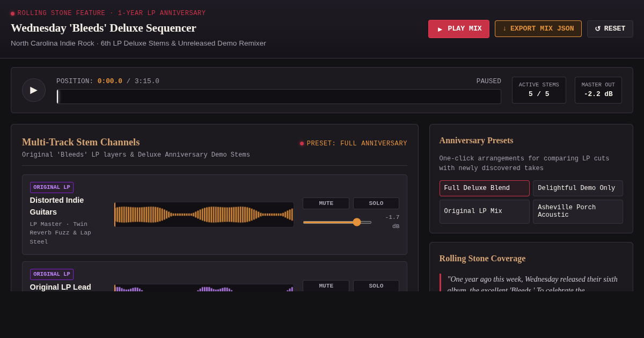Click the Wednesday 'Bleeds' Deluxe Sequencer title

104,28
